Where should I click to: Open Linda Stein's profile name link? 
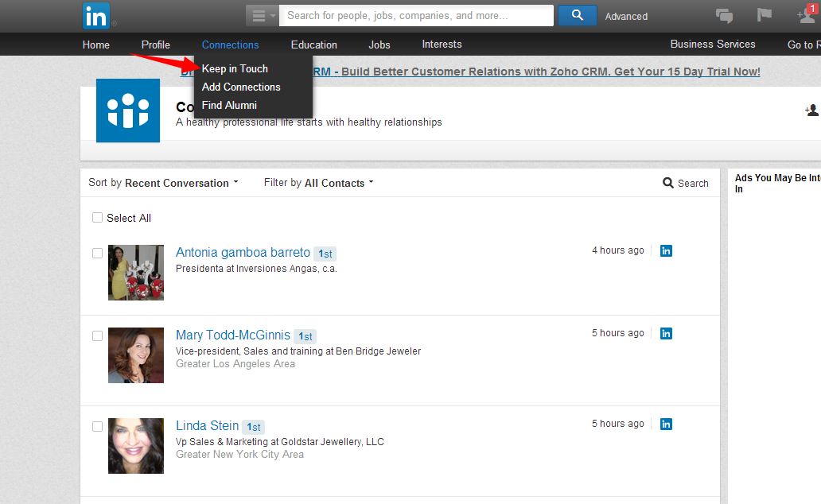207,426
